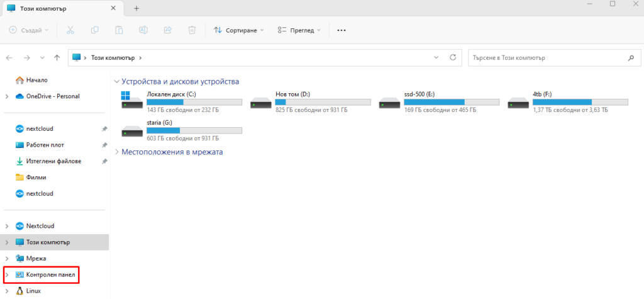The height and width of the screenshot is (299, 644).
Task: Click text 169 ГБ свободни от 465 ГБ
Action: point(440,110)
